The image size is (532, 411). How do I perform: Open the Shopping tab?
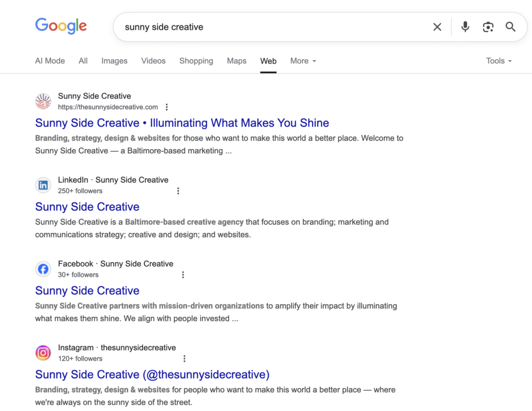pyautogui.click(x=196, y=61)
